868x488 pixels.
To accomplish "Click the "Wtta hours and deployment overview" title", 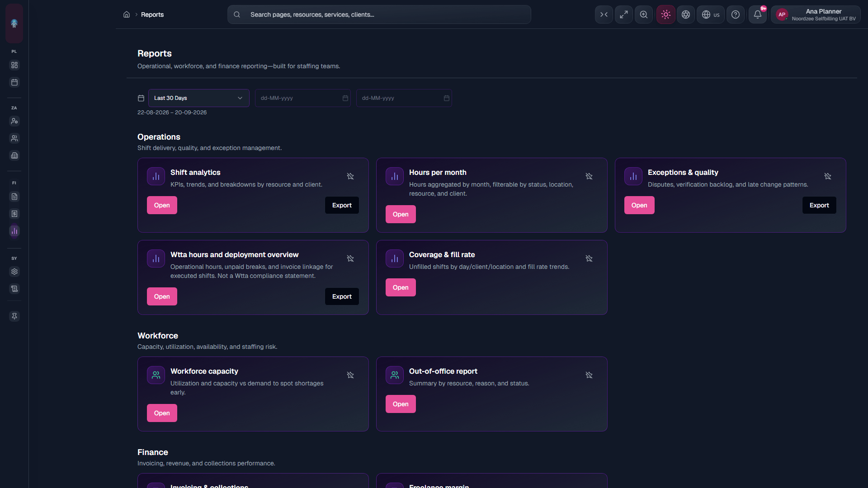I will click(234, 255).
